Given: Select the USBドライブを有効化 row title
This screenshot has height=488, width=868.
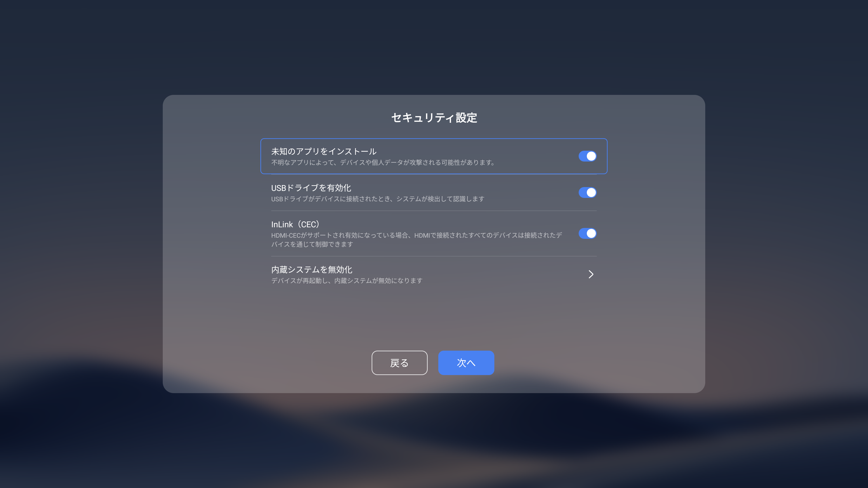Looking at the screenshot, I should [311, 188].
